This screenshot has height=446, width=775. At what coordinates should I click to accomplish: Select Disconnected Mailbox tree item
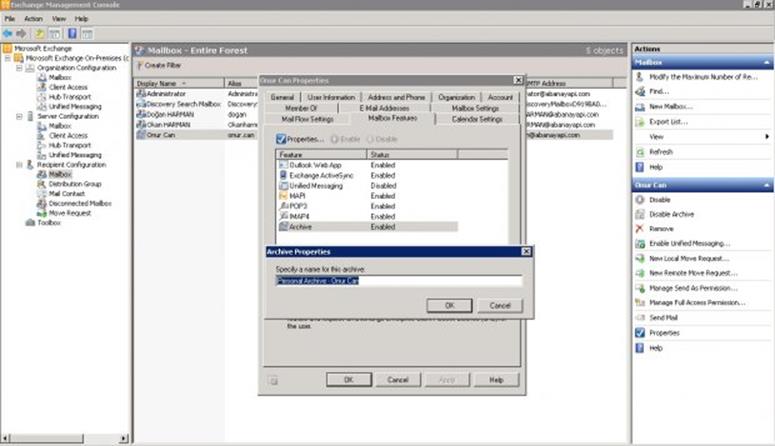pos(80,203)
